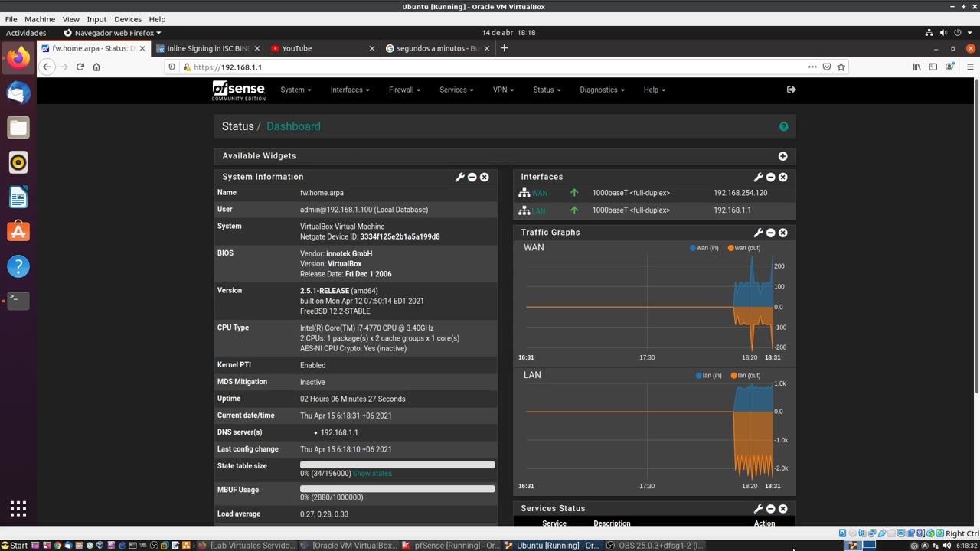Reload the pfSense page

(80, 67)
